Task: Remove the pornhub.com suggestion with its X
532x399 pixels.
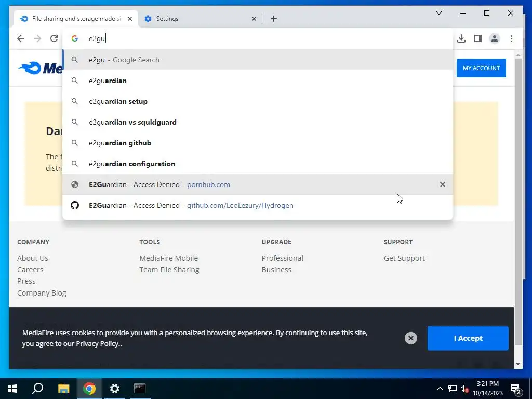Action: pos(443,184)
